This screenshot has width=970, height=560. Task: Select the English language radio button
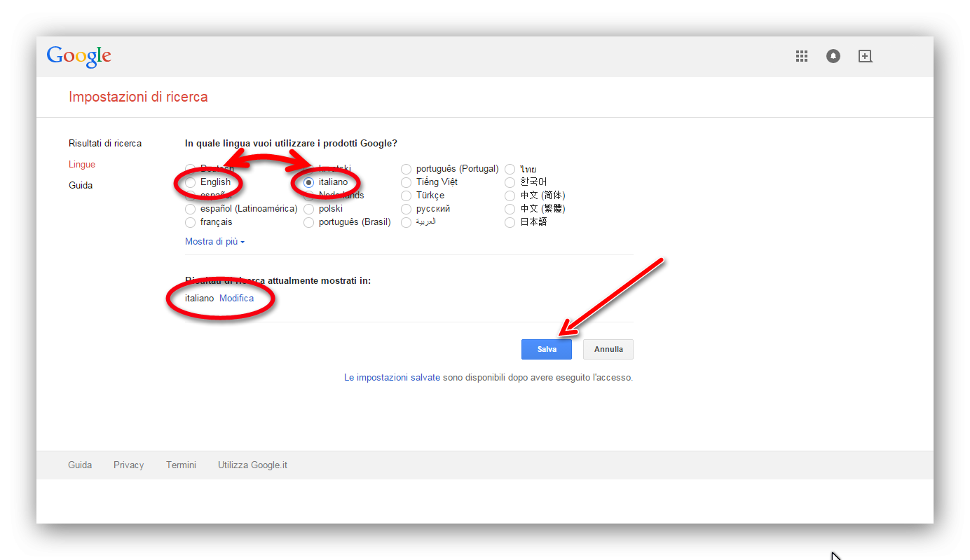[191, 182]
